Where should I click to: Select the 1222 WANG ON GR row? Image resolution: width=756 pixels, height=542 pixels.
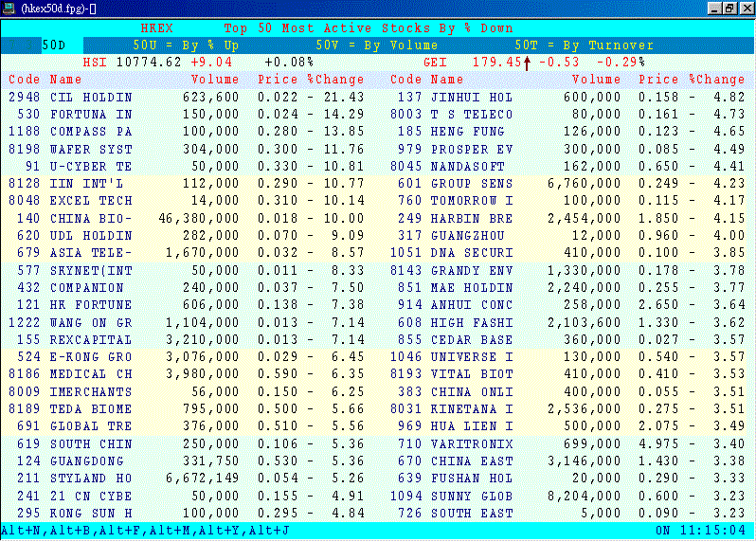[x=186, y=322]
